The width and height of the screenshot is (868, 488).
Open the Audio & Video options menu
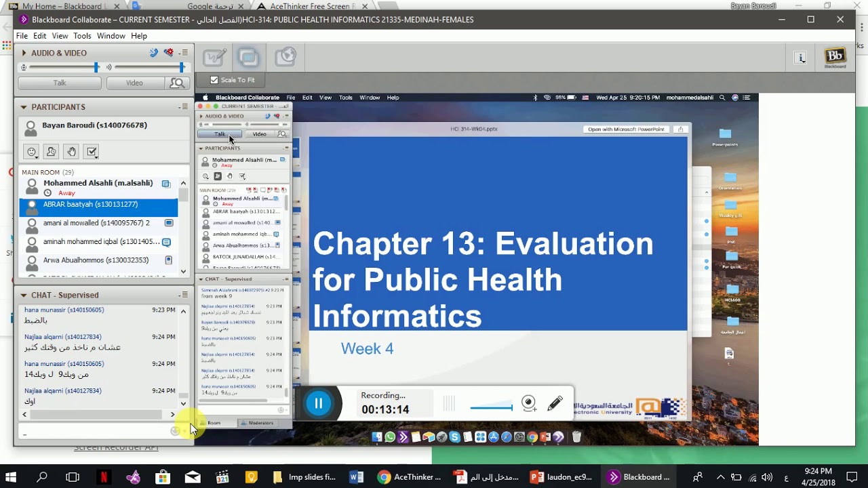click(x=184, y=53)
